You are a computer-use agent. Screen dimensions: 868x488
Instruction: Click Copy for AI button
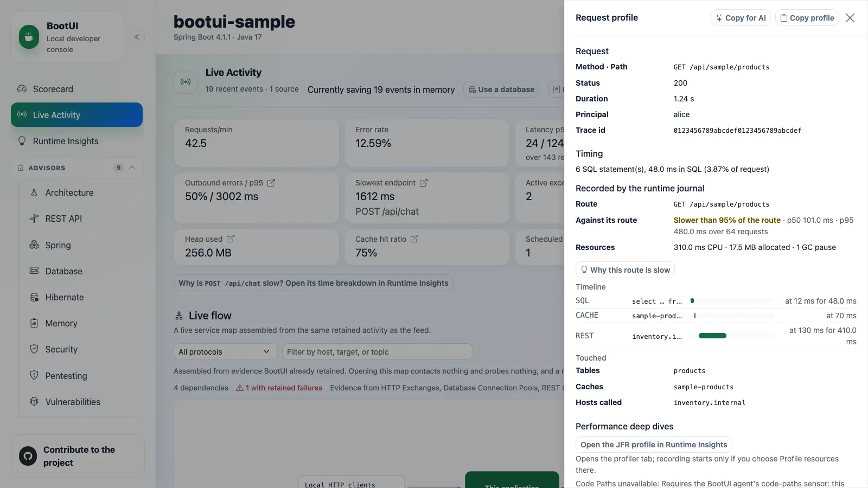pyautogui.click(x=741, y=18)
